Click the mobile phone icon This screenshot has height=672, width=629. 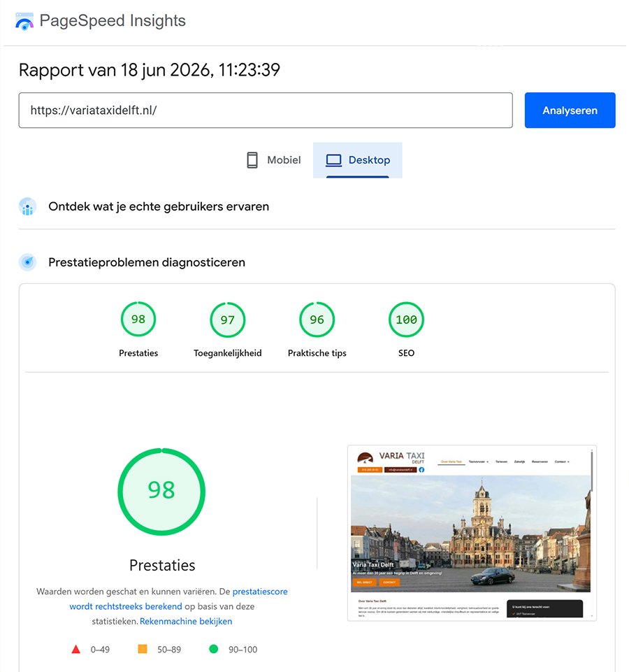[252, 160]
